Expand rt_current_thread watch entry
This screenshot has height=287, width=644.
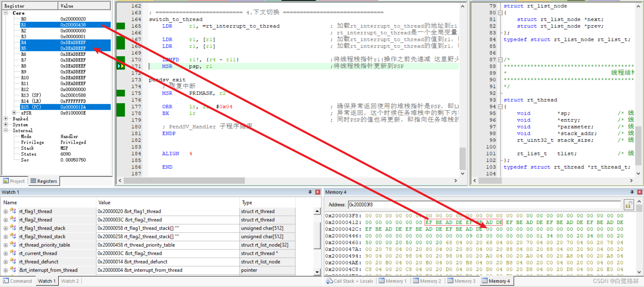click(x=6, y=253)
